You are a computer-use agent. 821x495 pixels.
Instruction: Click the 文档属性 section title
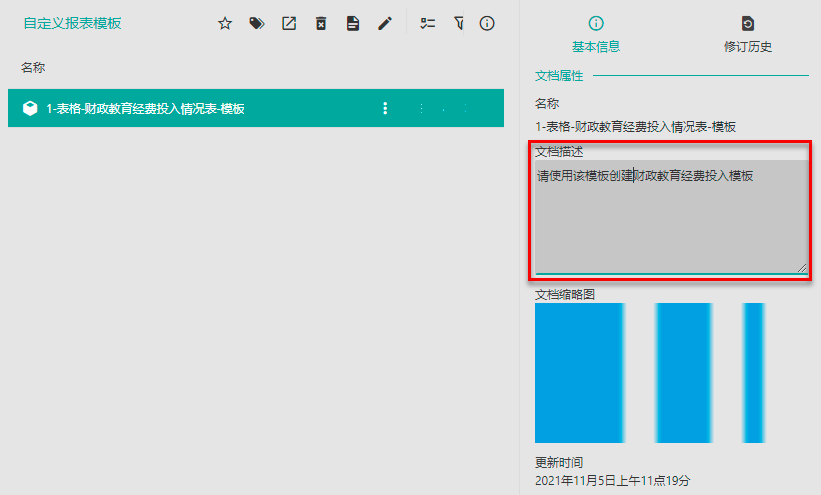click(x=559, y=76)
